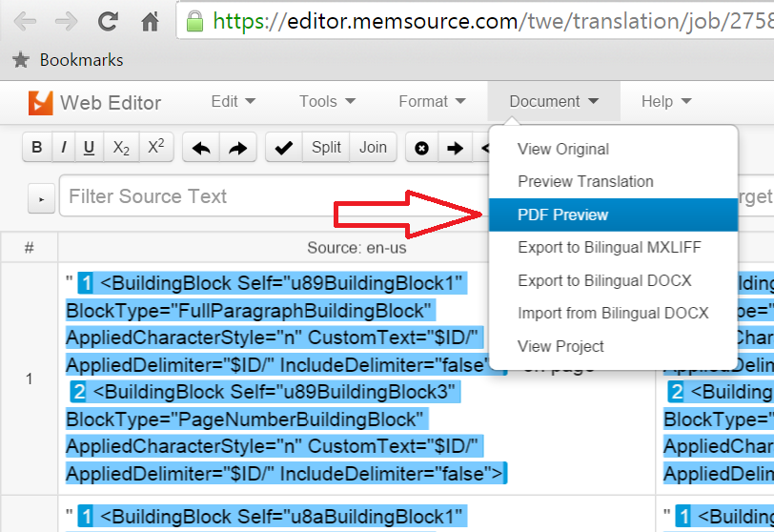Image resolution: width=774 pixels, height=532 pixels.
Task: Click tag 1 in source segment u8aBuildingBlock1
Action: click(86, 517)
